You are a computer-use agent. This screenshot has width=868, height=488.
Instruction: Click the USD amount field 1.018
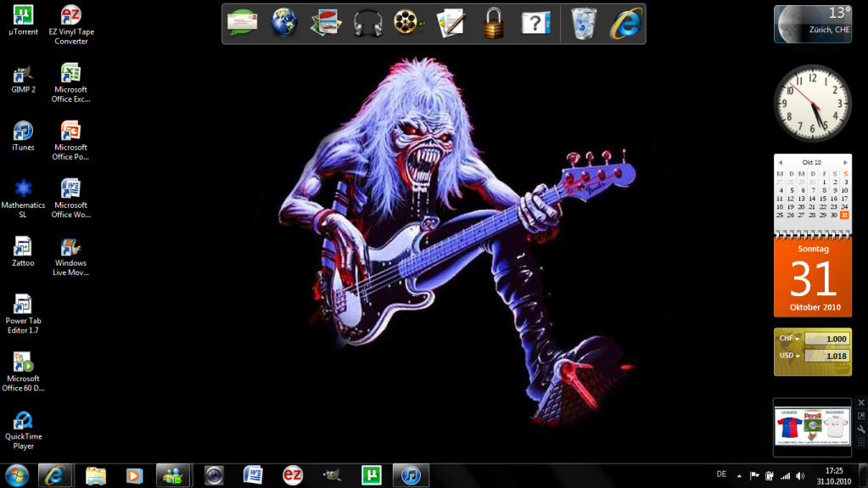pos(826,356)
